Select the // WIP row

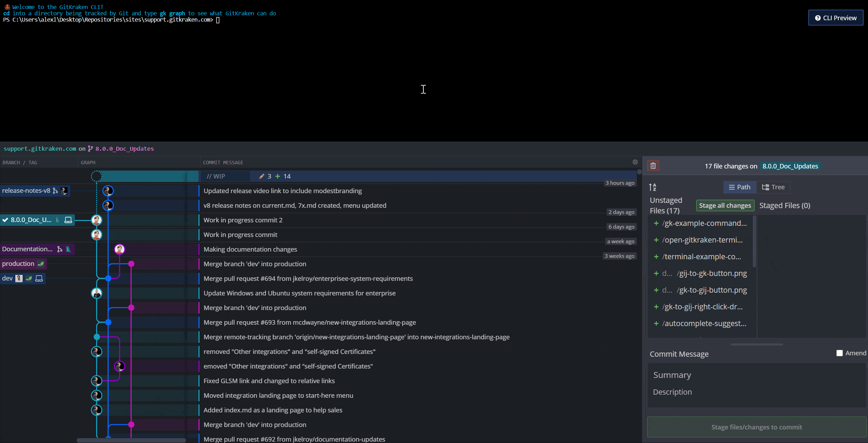pyautogui.click(x=216, y=176)
